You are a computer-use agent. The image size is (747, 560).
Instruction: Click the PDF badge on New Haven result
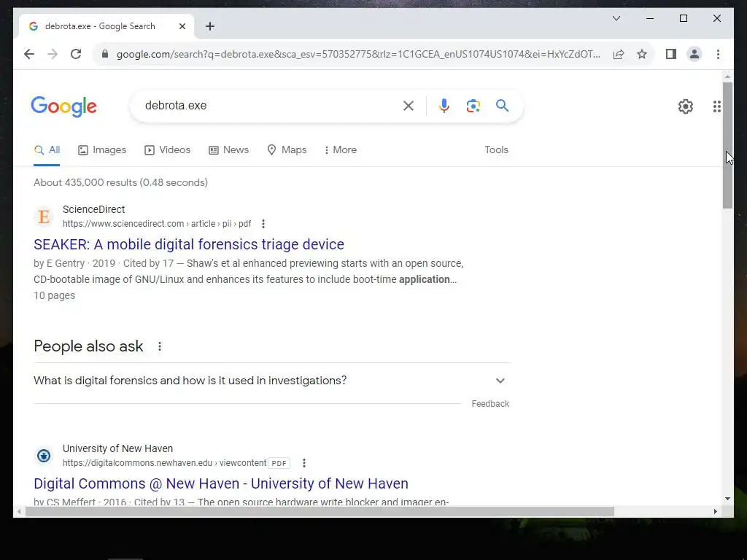279,463
